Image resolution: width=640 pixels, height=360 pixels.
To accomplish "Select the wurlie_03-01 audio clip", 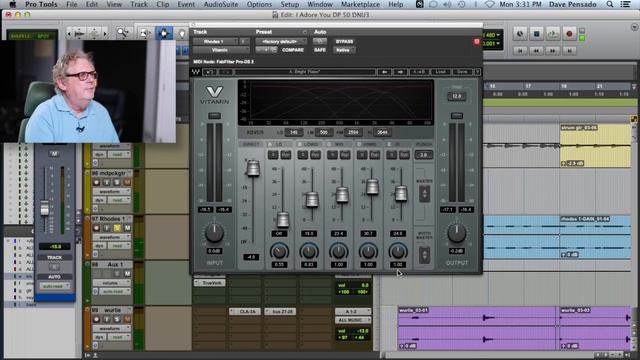I will (477, 327).
